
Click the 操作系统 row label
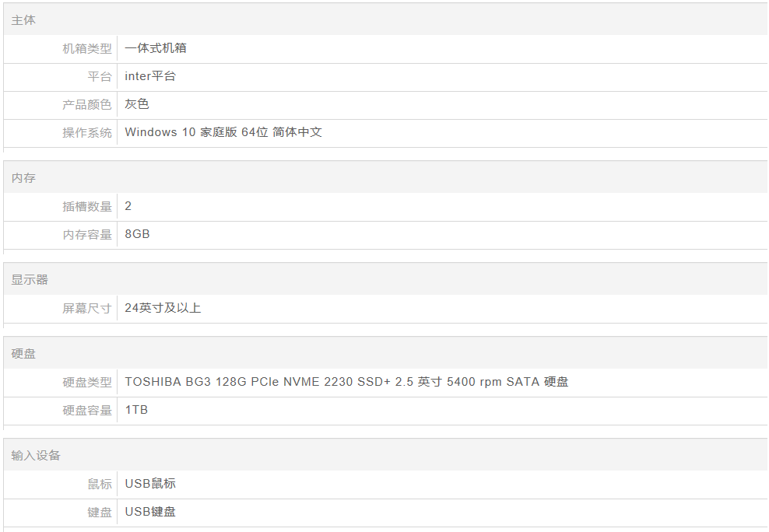point(87,133)
